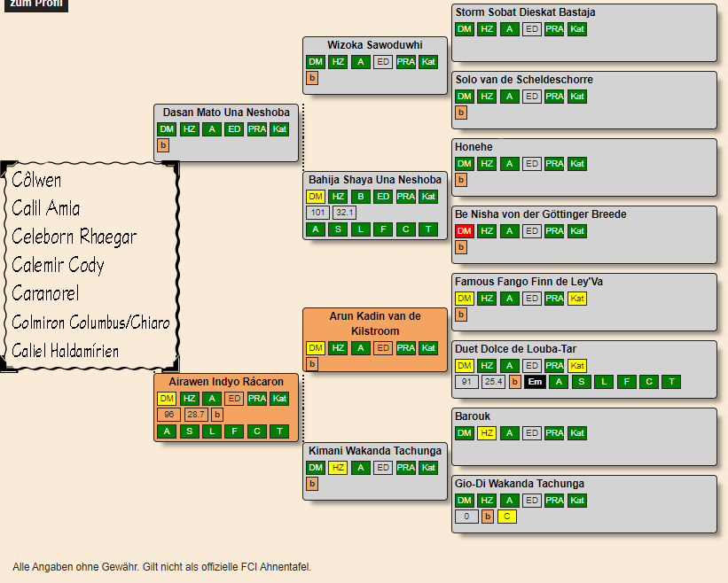Click the PRA badge under Storm Sobat Dieskat Bastaja

(554, 29)
